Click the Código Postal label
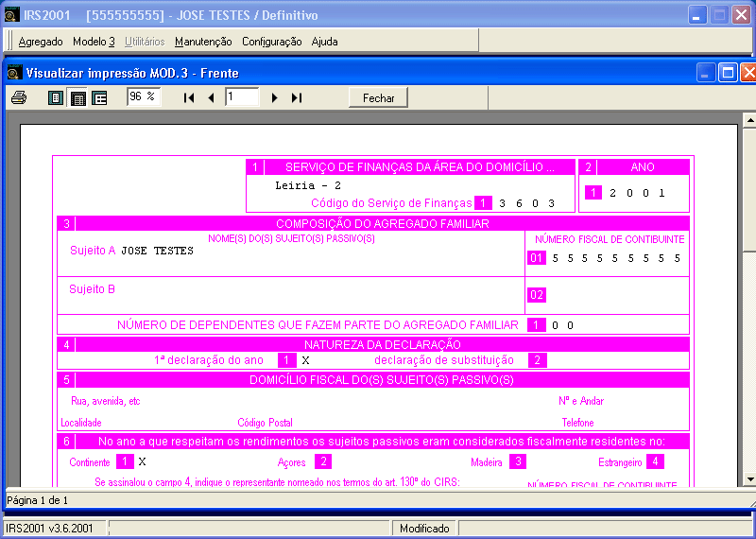This screenshot has height=539, width=756. (x=266, y=423)
